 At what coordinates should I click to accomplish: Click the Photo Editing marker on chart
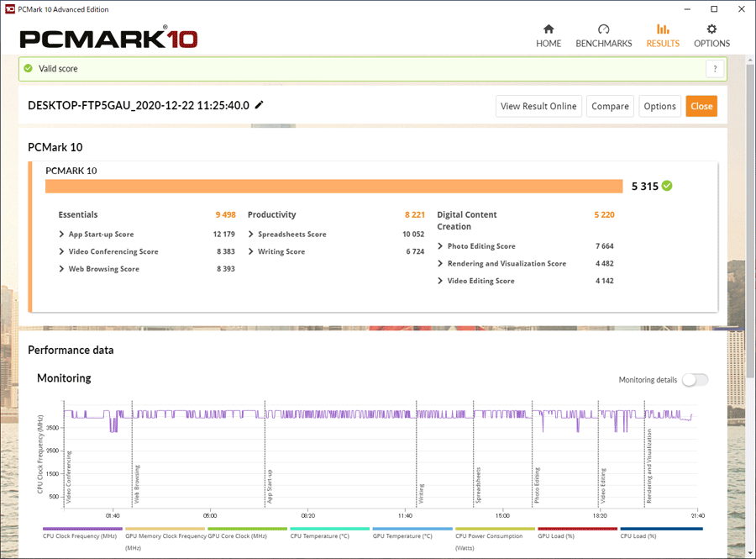537,485
